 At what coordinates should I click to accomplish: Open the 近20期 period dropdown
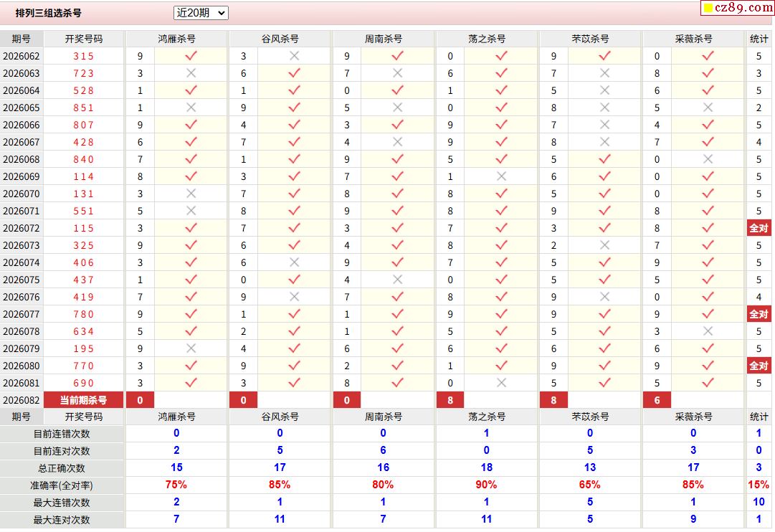[201, 13]
